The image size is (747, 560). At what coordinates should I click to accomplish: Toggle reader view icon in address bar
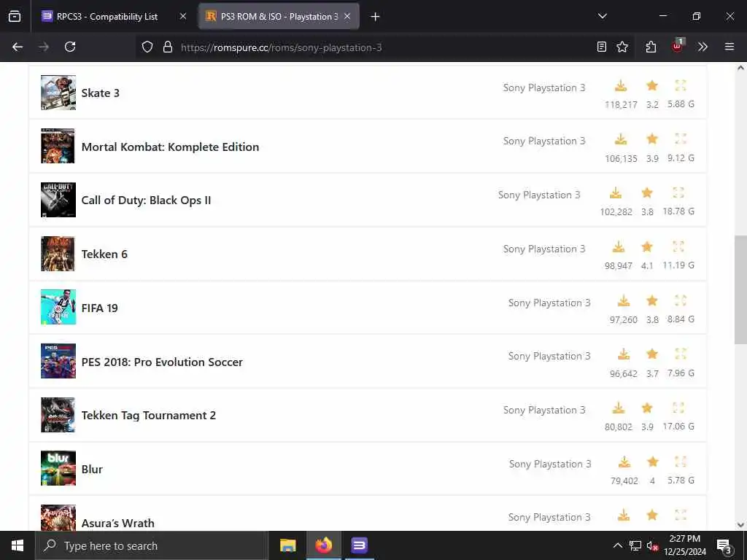click(x=602, y=47)
